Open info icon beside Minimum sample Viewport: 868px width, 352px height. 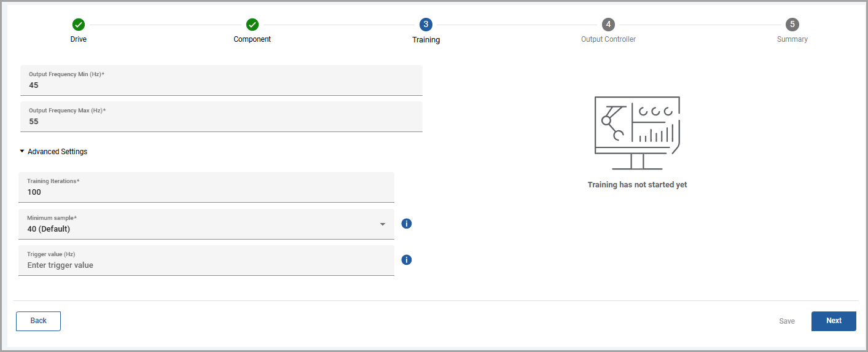coord(406,224)
